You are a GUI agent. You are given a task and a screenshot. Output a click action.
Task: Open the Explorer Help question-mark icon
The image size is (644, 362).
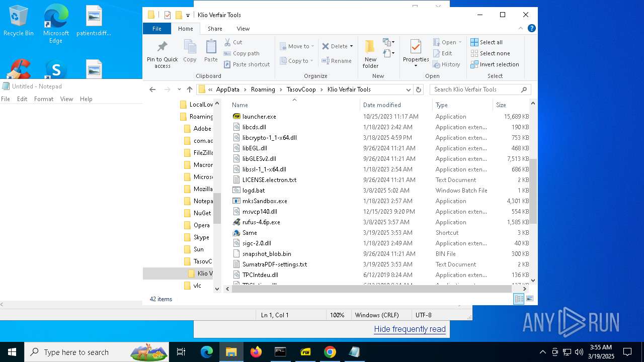(x=532, y=29)
